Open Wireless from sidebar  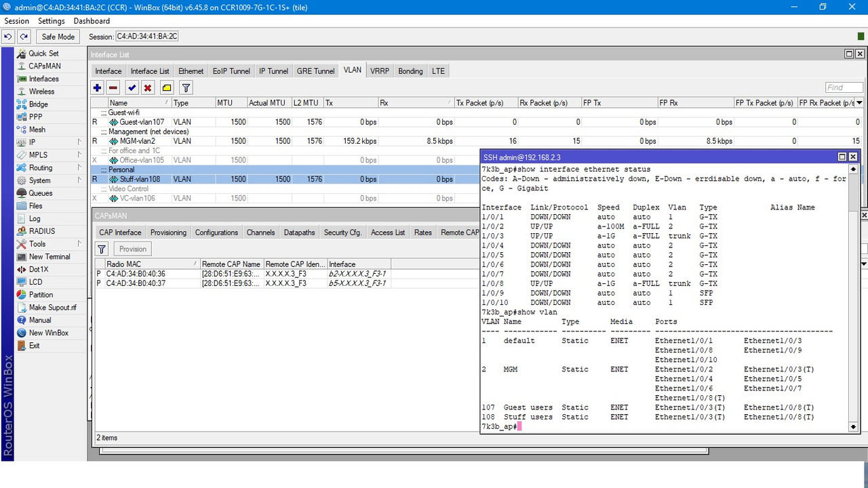click(41, 91)
